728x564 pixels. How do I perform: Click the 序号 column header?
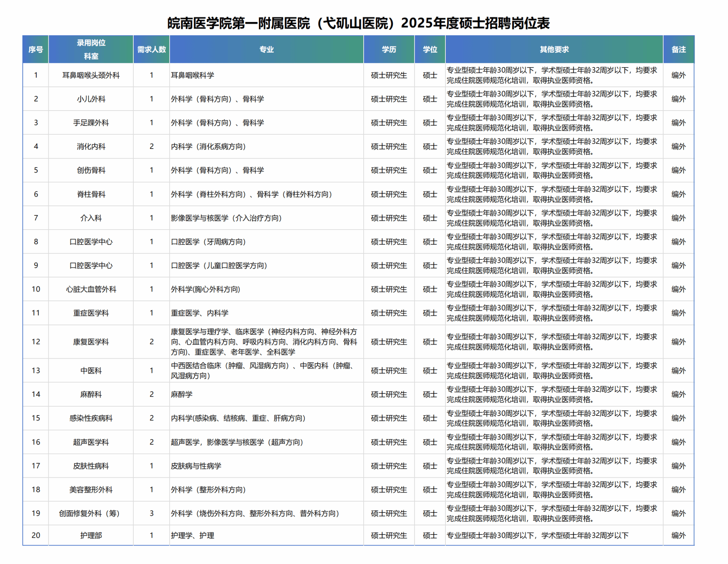[36, 49]
